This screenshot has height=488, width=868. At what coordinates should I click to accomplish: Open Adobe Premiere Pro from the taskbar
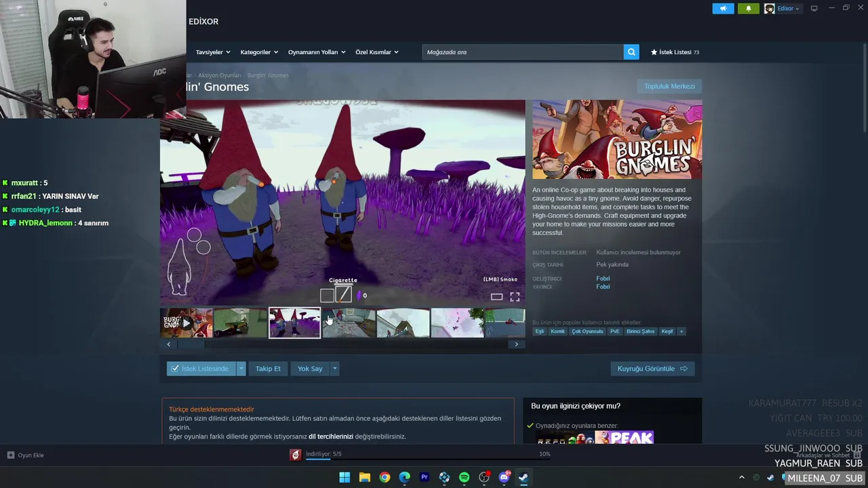425,477
